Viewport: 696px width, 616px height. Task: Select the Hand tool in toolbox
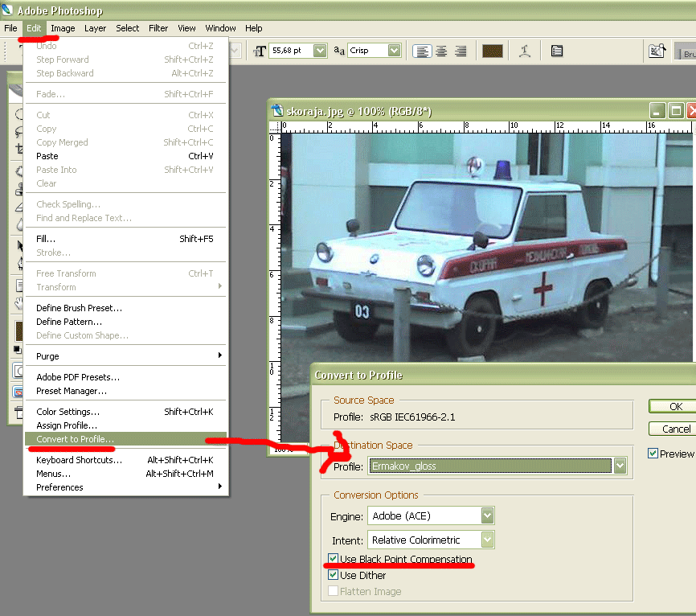pyautogui.click(x=18, y=303)
